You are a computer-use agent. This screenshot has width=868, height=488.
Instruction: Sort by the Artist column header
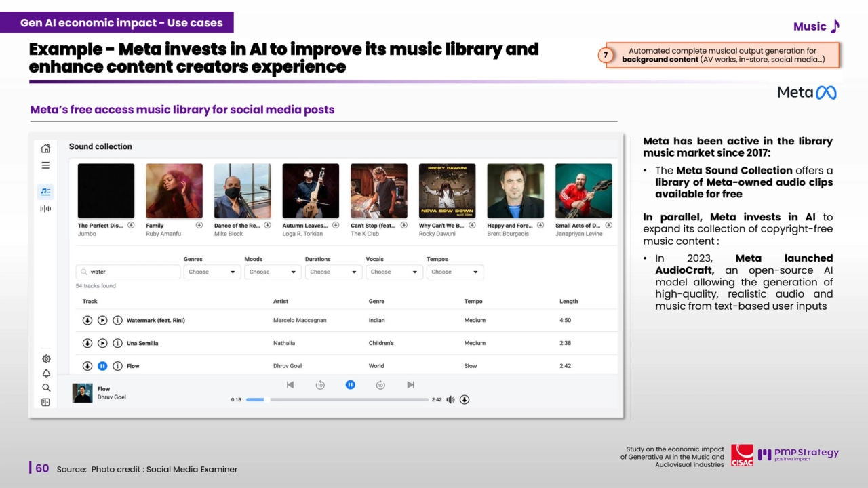(x=281, y=301)
